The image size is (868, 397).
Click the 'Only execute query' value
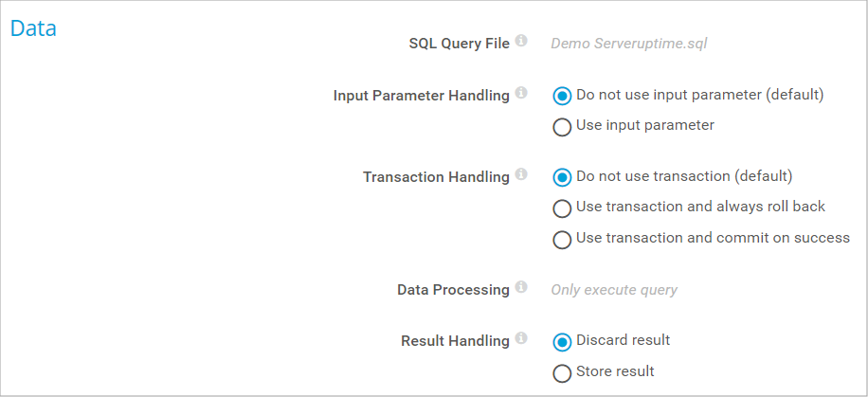(614, 290)
